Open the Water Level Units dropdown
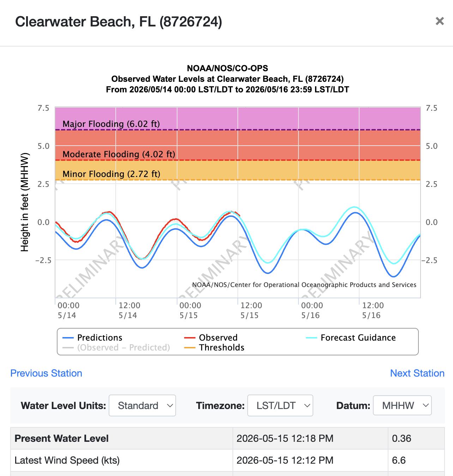This screenshot has width=453, height=476. click(142, 405)
